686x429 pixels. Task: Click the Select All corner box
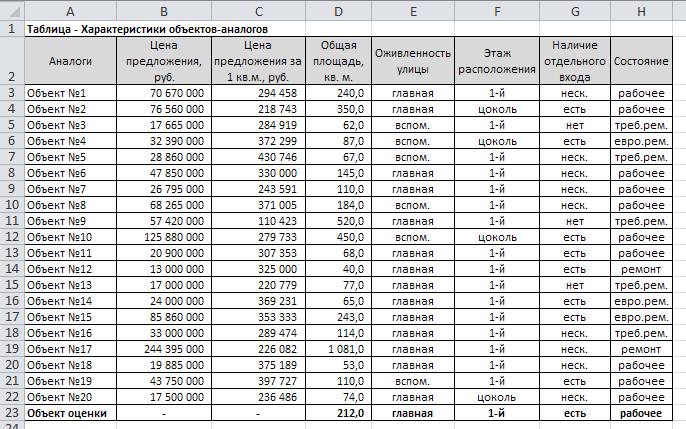[10, 10]
